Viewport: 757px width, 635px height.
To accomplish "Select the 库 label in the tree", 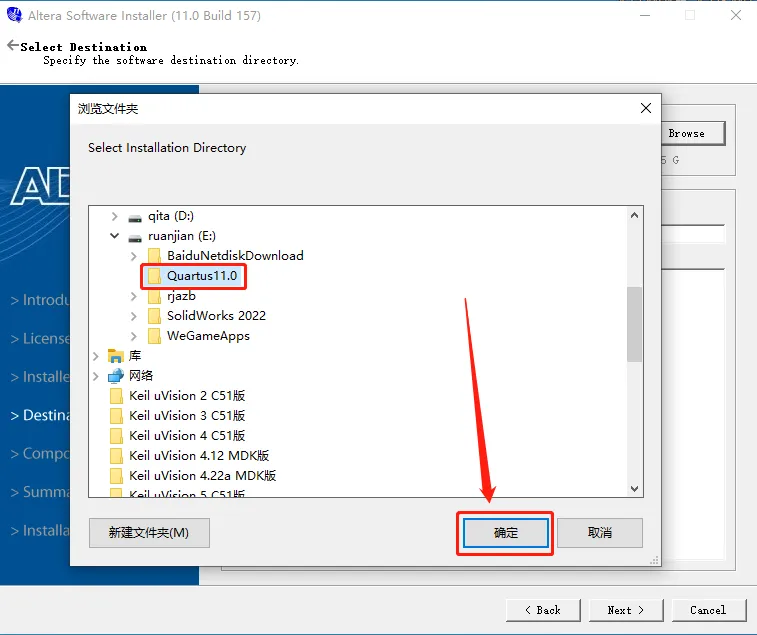I will (135, 356).
